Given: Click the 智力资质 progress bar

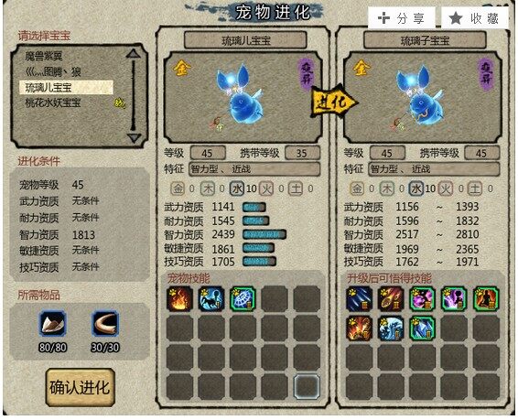Looking at the screenshot, I should click(x=264, y=234).
